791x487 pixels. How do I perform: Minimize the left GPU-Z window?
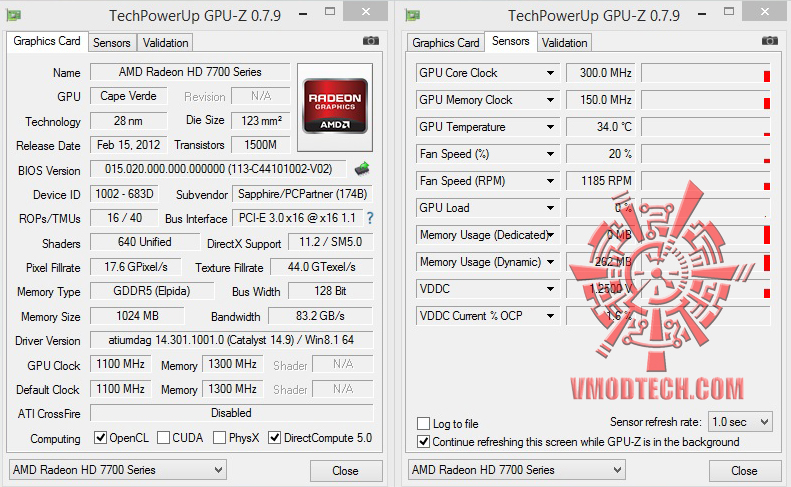pos(303,14)
